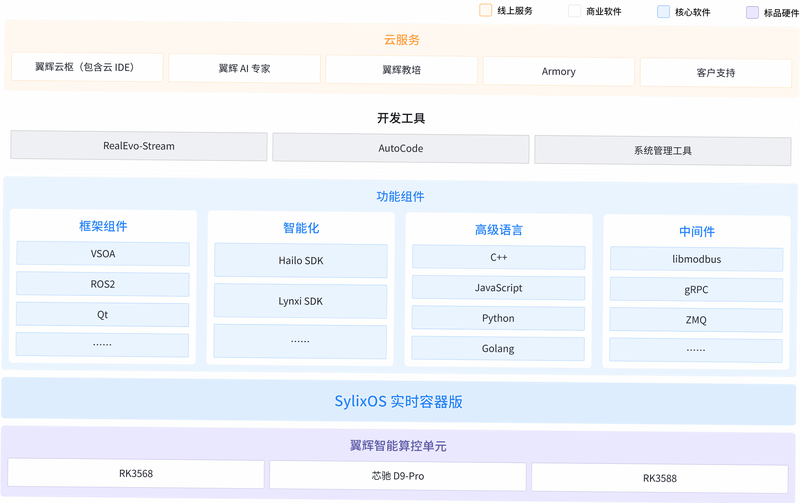Viewport: 800px width, 503px height.
Task: Click the ZMQ middleware item
Action: (696, 320)
